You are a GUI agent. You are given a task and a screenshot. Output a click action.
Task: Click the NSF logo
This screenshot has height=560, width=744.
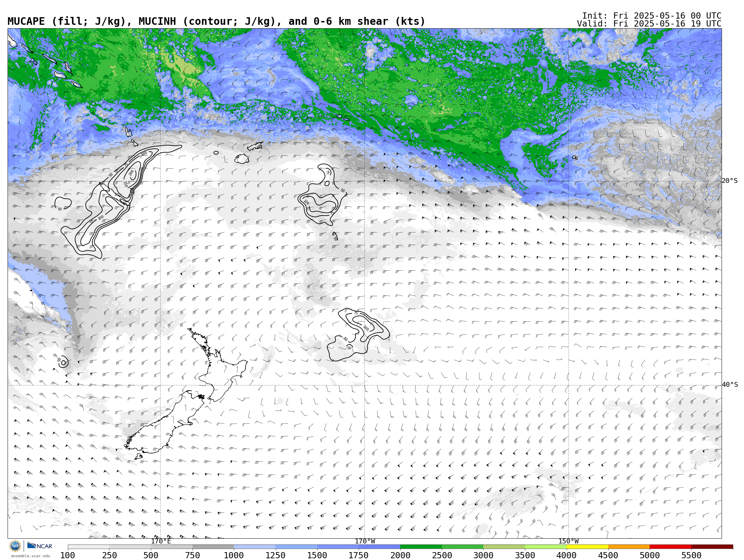(15, 546)
